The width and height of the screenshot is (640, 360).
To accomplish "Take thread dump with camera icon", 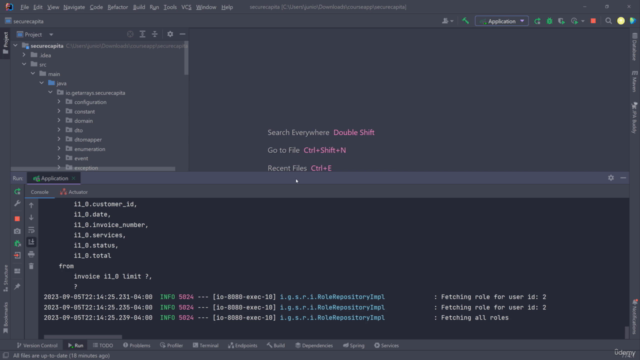I will (x=17, y=231).
